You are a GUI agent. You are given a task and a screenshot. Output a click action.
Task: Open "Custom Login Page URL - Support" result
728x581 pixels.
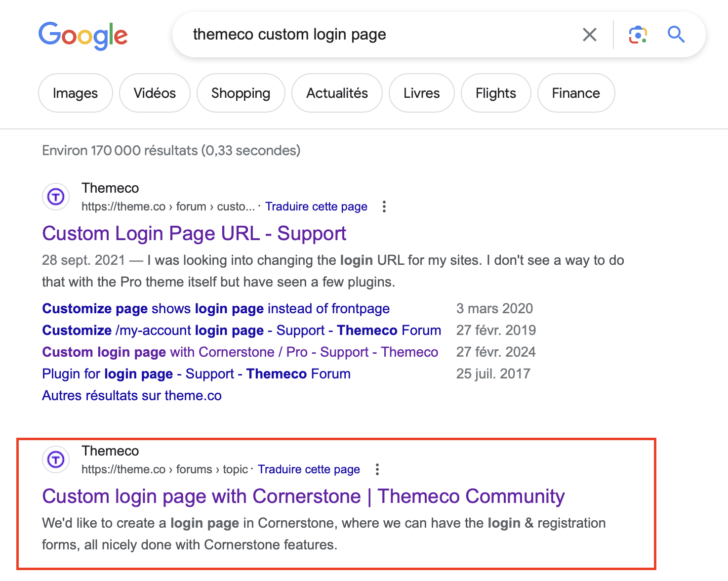coord(194,233)
